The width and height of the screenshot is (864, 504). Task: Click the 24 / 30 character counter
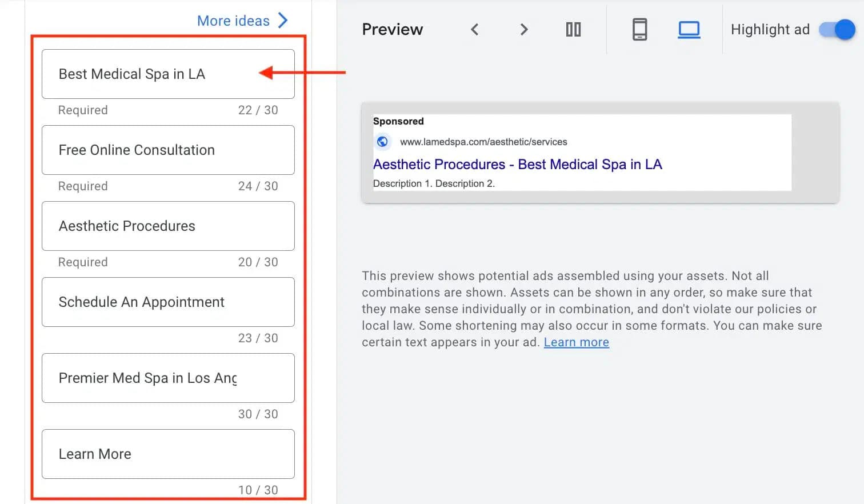tap(258, 186)
